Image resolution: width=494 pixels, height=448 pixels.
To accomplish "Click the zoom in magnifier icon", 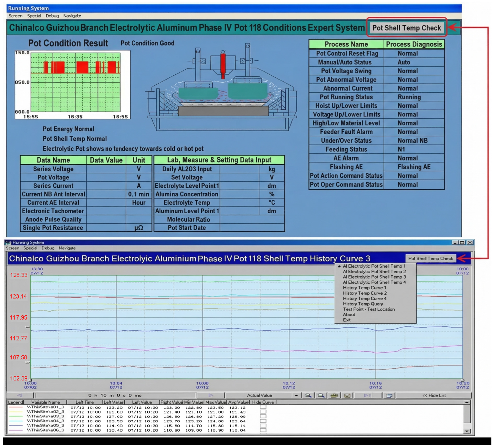I will click(x=308, y=395).
